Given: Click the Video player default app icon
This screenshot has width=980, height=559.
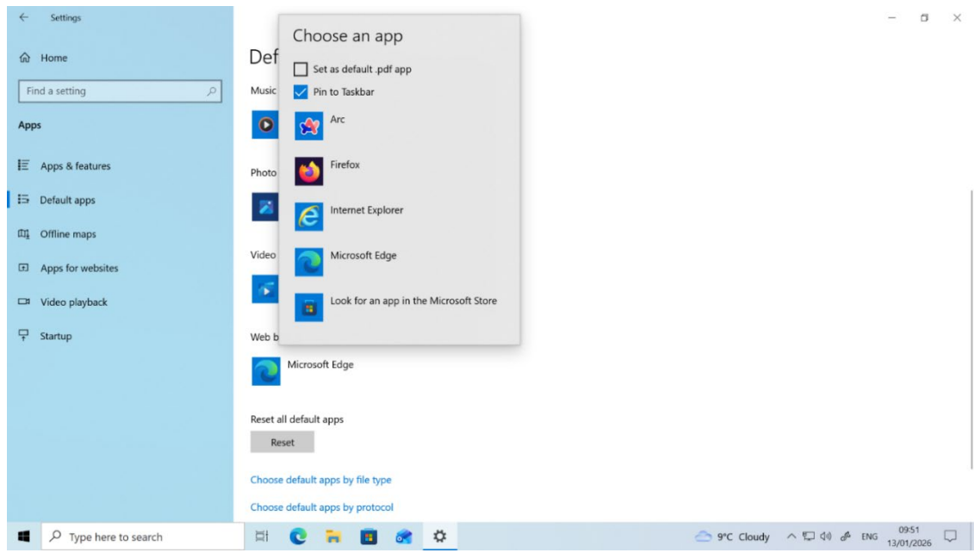Looking at the screenshot, I should click(x=265, y=289).
